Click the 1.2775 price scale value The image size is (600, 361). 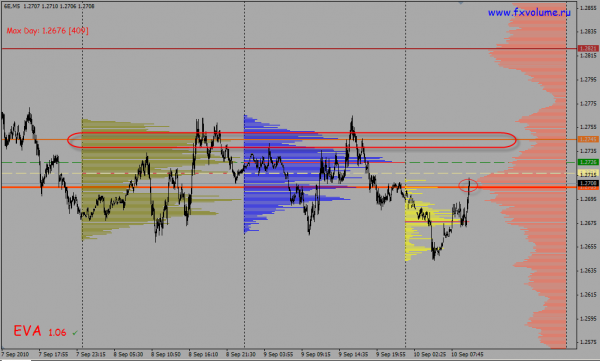[x=588, y=104]
